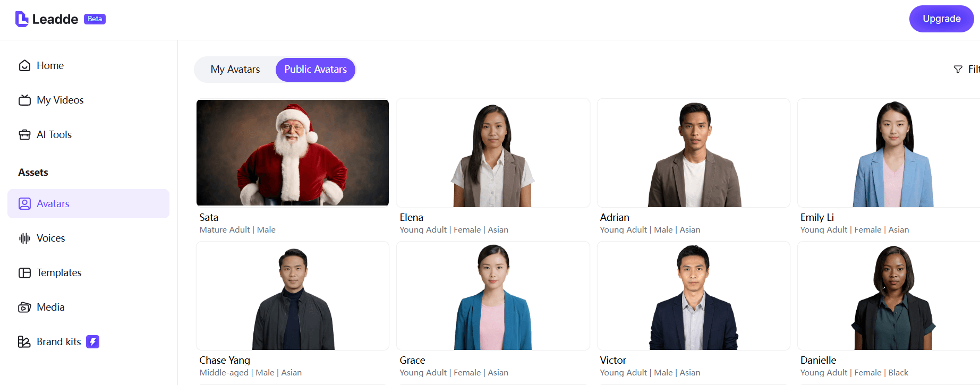This screenshot has width=980, height=385.
Task: Click the Avatars person icon
Action: click(x=24, y=203)
